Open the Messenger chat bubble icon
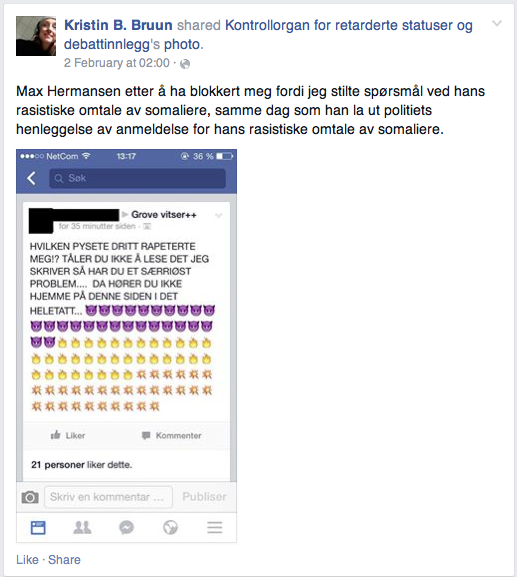The image size is (517, 577). pos(126,528)
